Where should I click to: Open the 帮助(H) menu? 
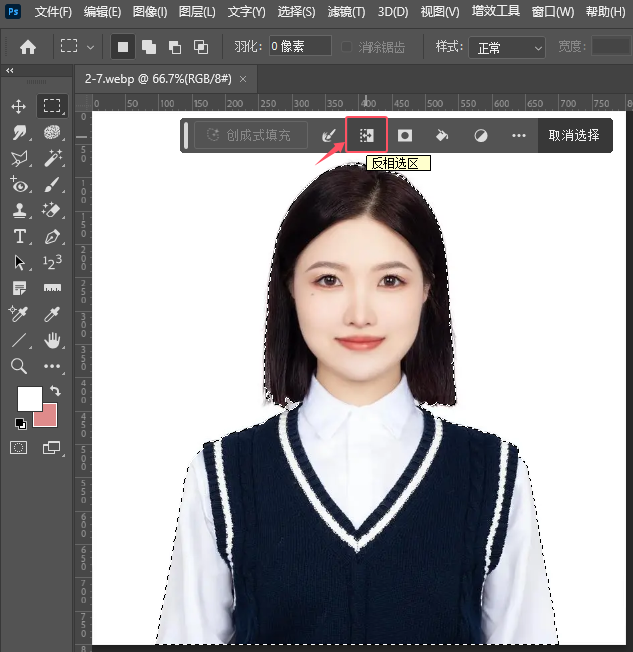[605, 12]
